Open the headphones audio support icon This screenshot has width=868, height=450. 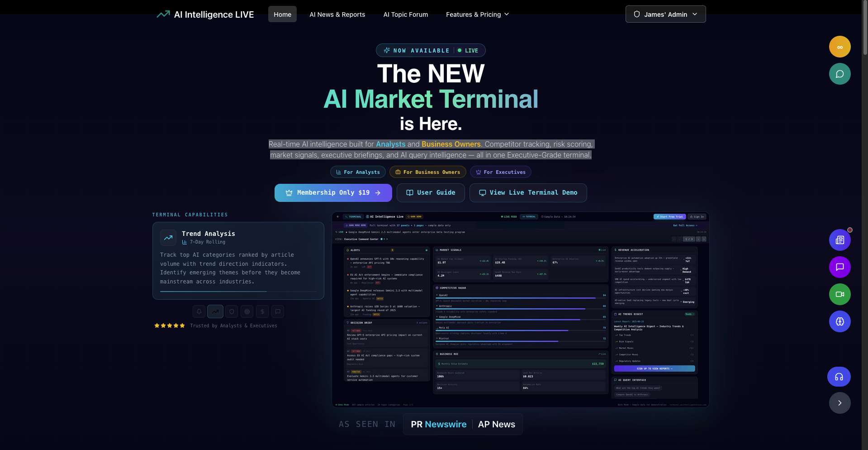839,377
